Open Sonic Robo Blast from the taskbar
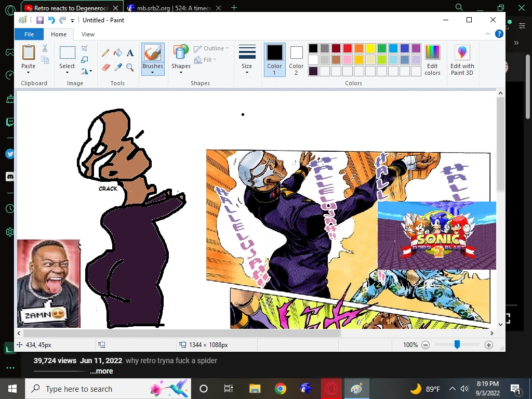This screenshot has width=532, height=399. point(305,389)
